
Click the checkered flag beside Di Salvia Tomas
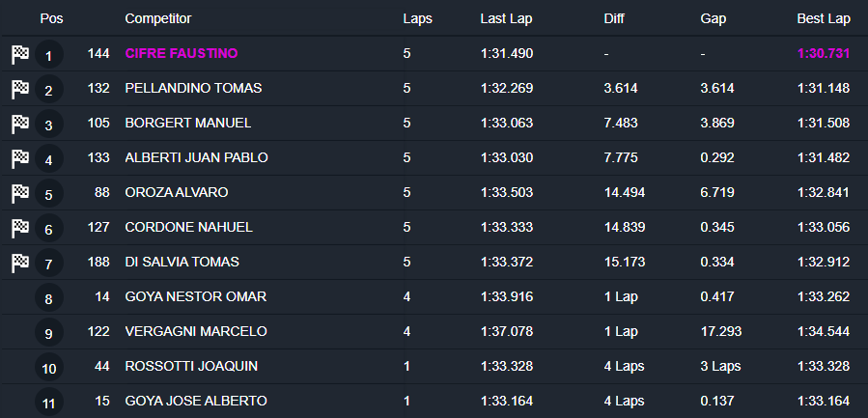[19, 264]
